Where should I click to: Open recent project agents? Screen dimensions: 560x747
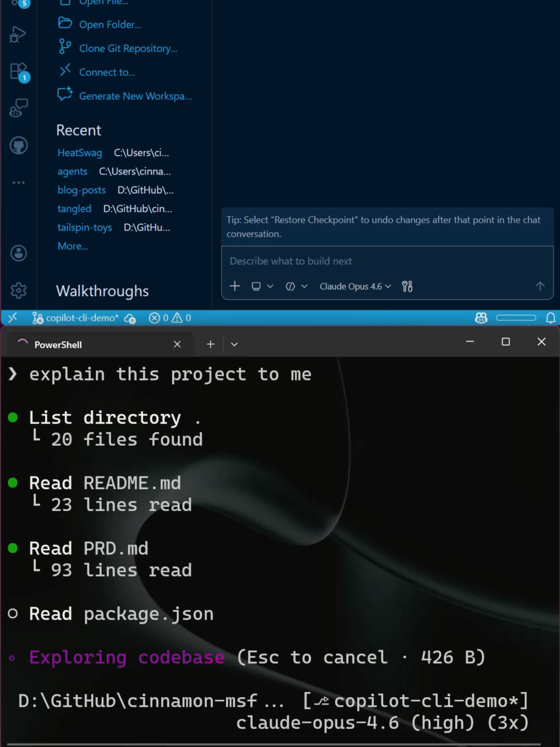pyautogui.click(x=72, y=171)
